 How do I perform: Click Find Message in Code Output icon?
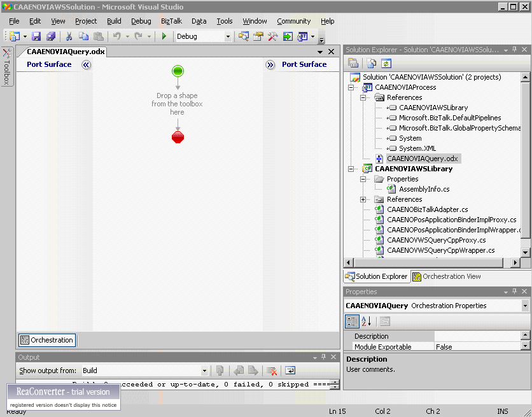[x=220, y=371]
